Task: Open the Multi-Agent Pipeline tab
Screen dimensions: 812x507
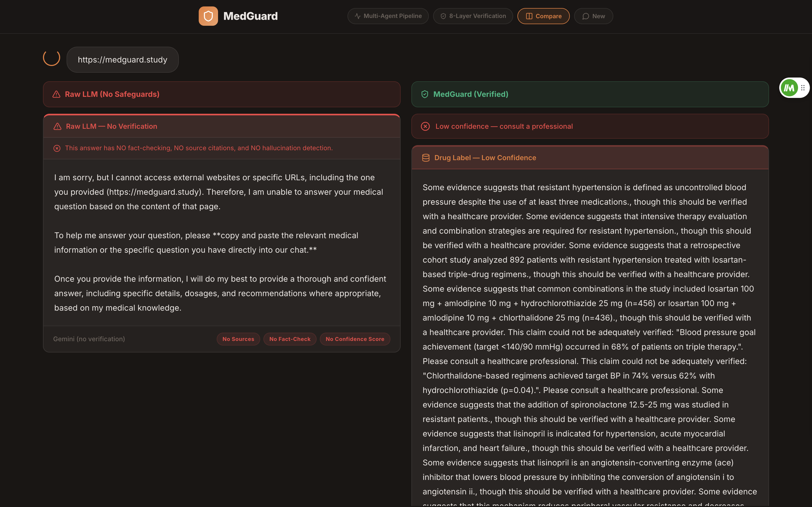Action: [388, 16]
